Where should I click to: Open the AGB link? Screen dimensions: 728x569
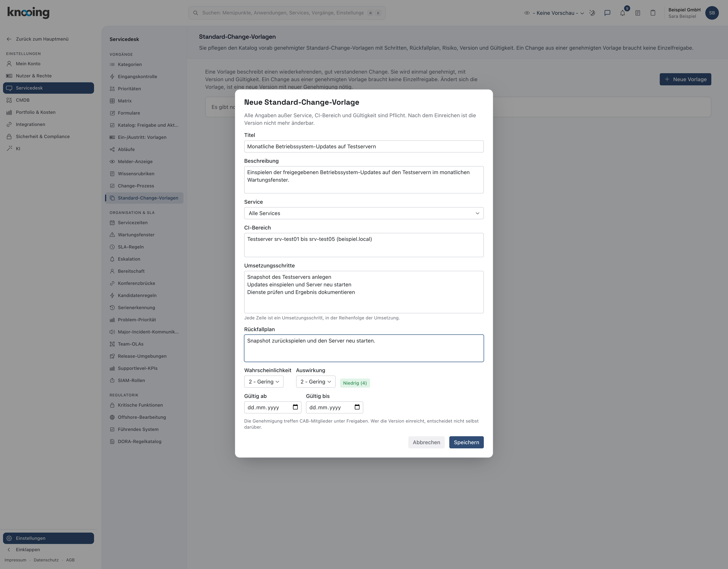pos(70,560)
